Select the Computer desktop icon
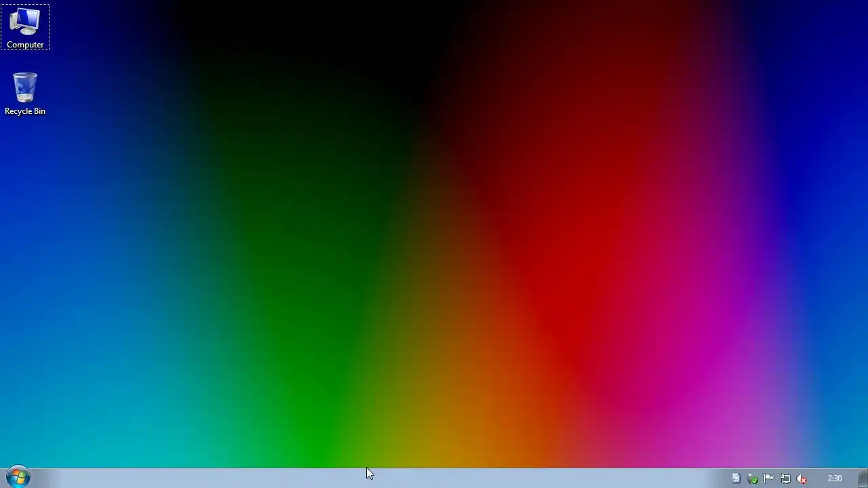868x488 pixels. click(25, 28)
